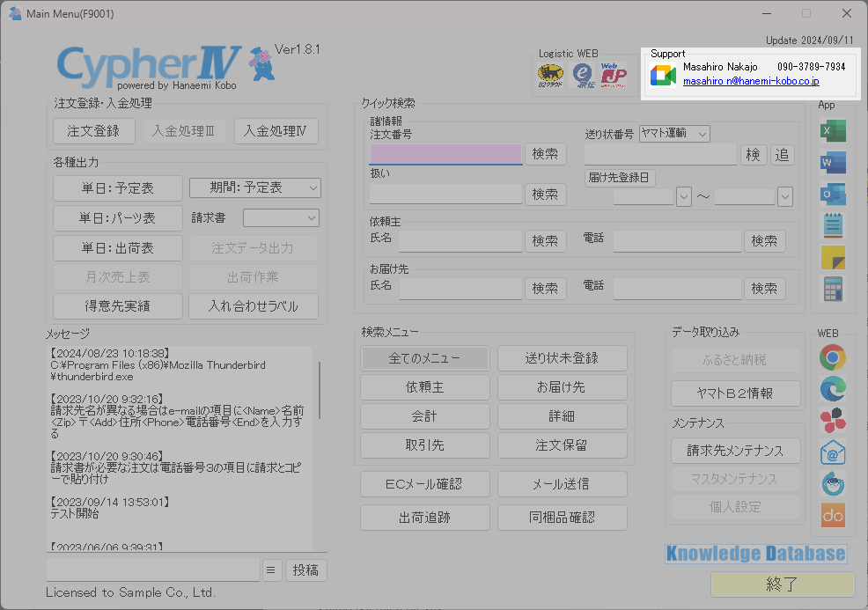Open the 取引先 search menu

(x=424, y=445)
